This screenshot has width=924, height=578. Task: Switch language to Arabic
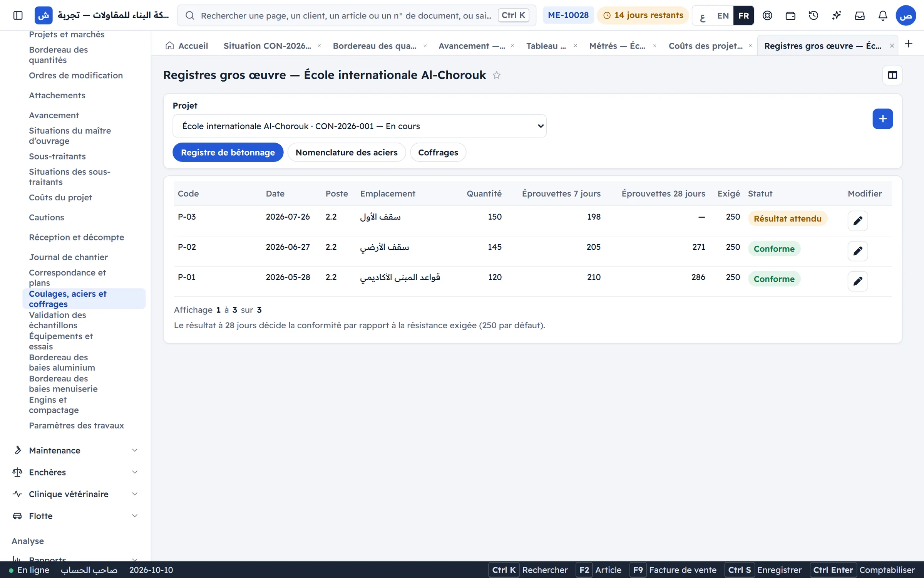pyautogui.click(x=703, y=16)
